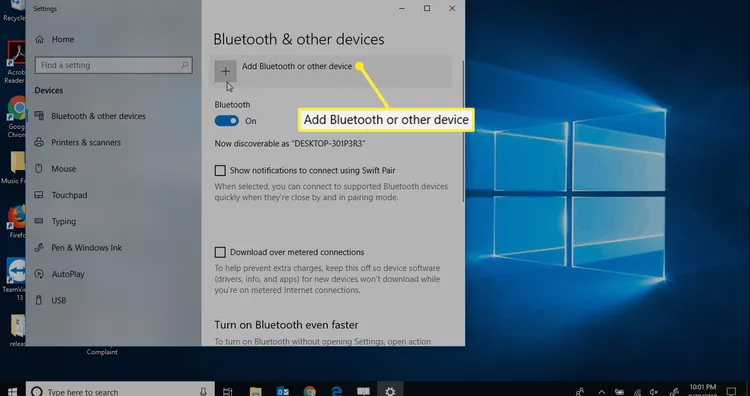Image resolution: width=750 pixels, height=396 pixels.
Task: Click the muted volume tray icon
Action: tap(654, 391)
